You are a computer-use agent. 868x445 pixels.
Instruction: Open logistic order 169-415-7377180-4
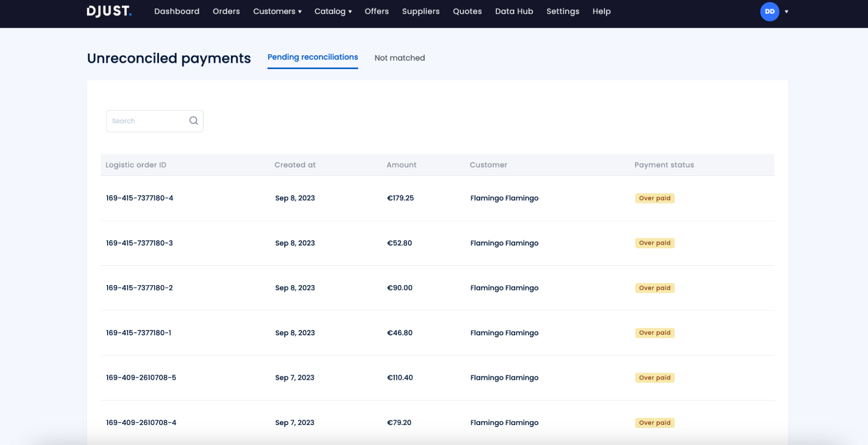pyautogui.click(x=139, y=198)
